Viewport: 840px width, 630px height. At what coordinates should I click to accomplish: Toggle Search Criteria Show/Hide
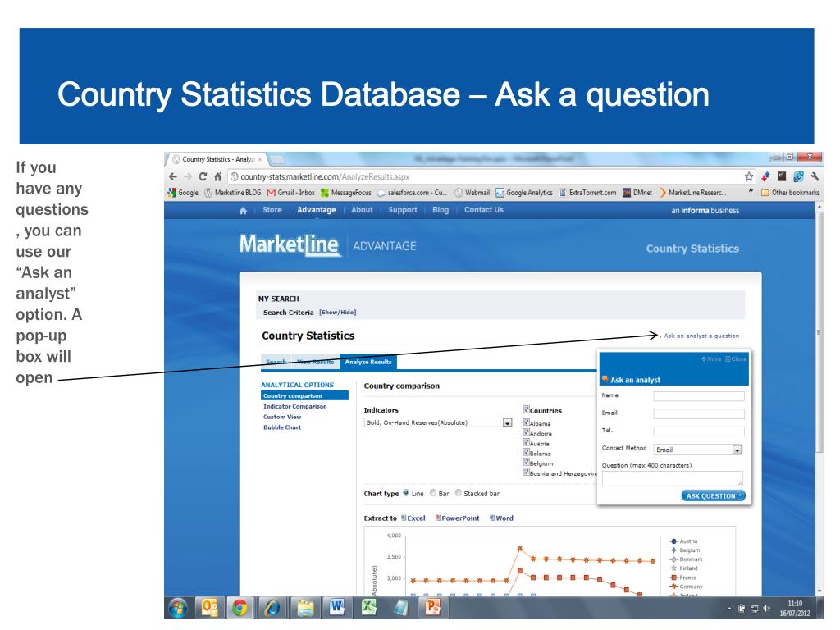pos(337,313)
